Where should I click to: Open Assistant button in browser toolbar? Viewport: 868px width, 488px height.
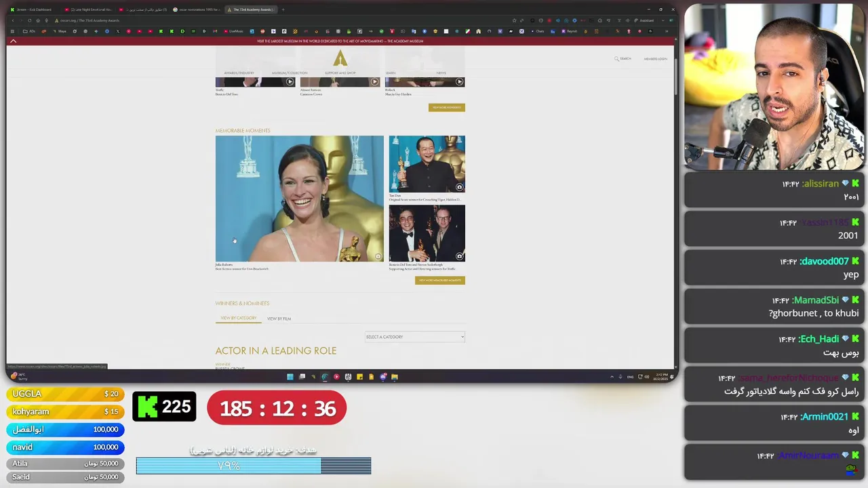click(644, 20)
